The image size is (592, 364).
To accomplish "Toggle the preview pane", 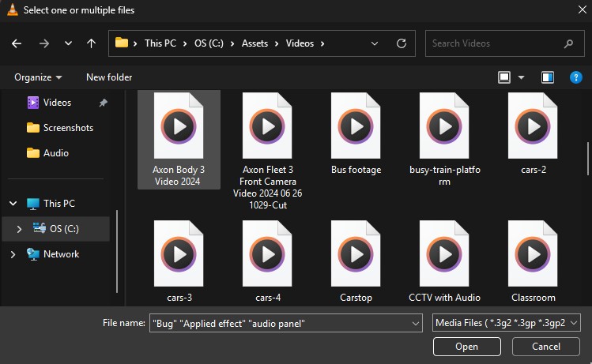I will click(548, 77).
